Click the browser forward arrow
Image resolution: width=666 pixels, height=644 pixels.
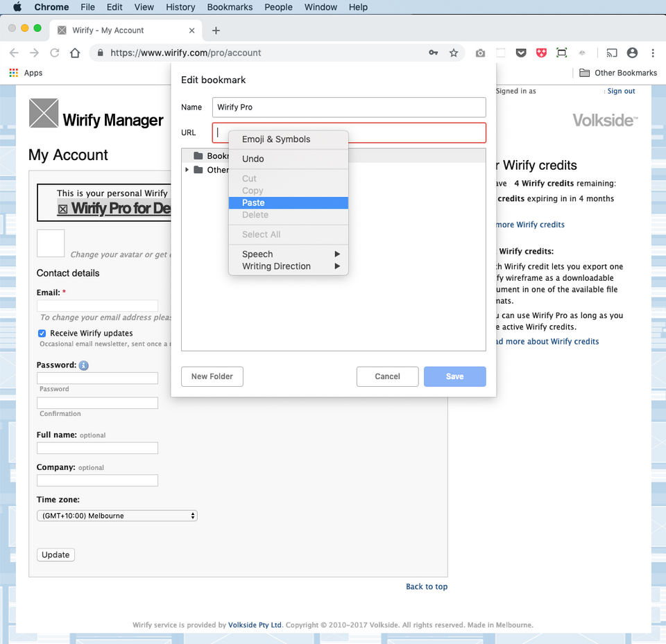[x=35, y=53]
